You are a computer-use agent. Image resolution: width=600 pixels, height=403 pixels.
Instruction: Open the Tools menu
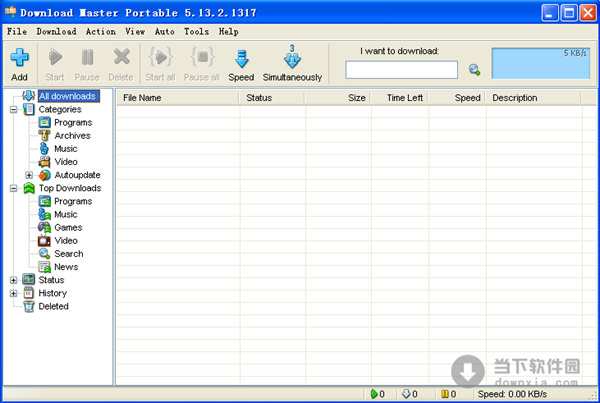click(196, 32)
